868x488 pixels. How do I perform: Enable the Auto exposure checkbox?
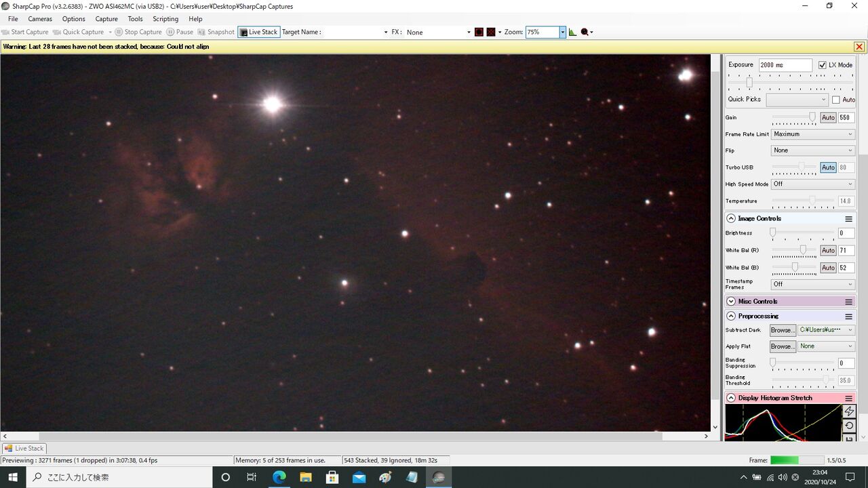(835, 100)
